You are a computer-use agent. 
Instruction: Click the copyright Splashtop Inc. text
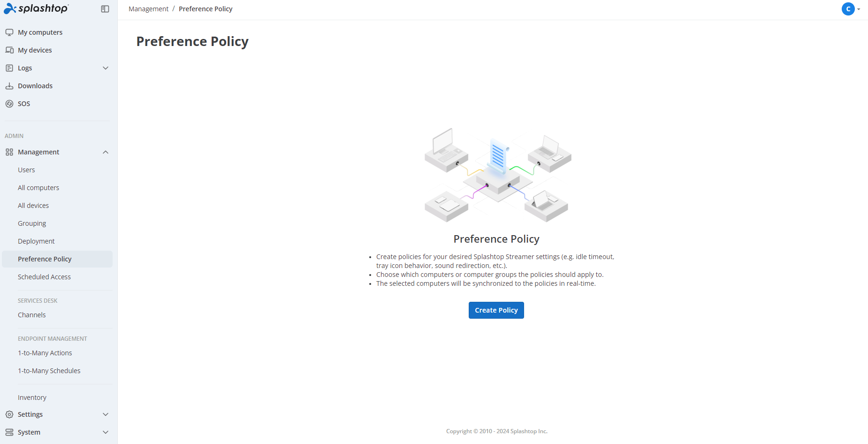pos(497,431)
